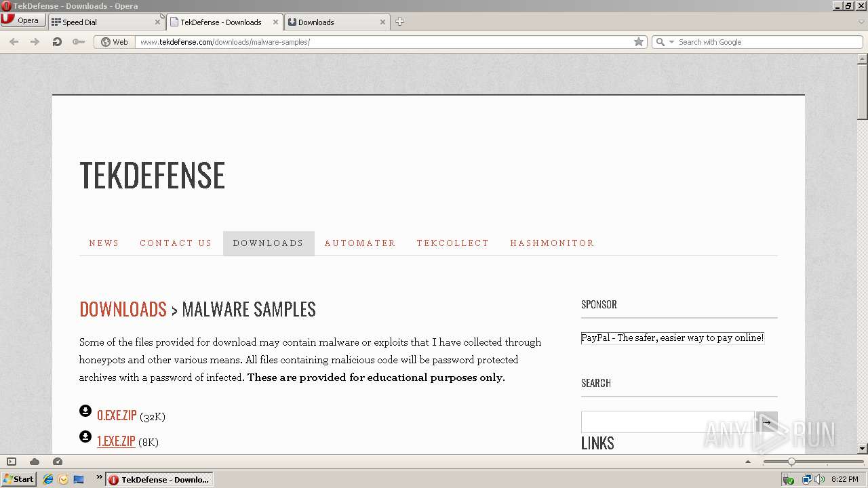Reload the current page
The width and height of the screenshot is (868, 488).
point(57,41)
